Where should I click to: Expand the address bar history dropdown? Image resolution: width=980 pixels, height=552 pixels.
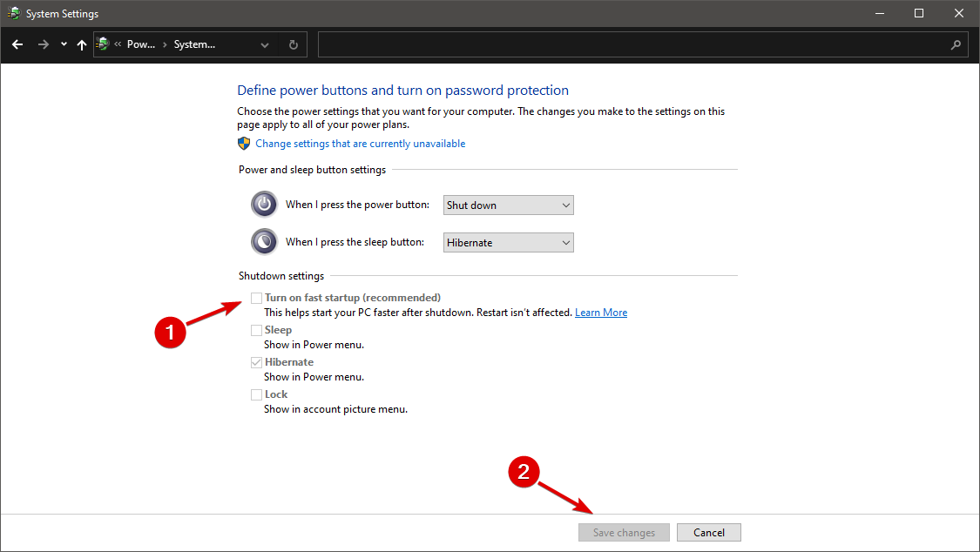[x=264, y=45]
